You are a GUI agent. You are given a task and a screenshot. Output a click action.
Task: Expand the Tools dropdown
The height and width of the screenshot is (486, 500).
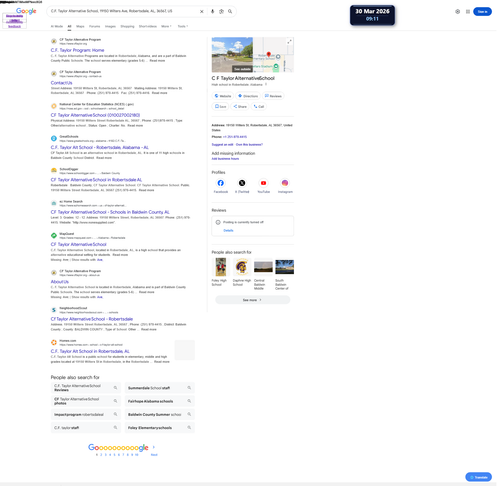coord(183,26)
